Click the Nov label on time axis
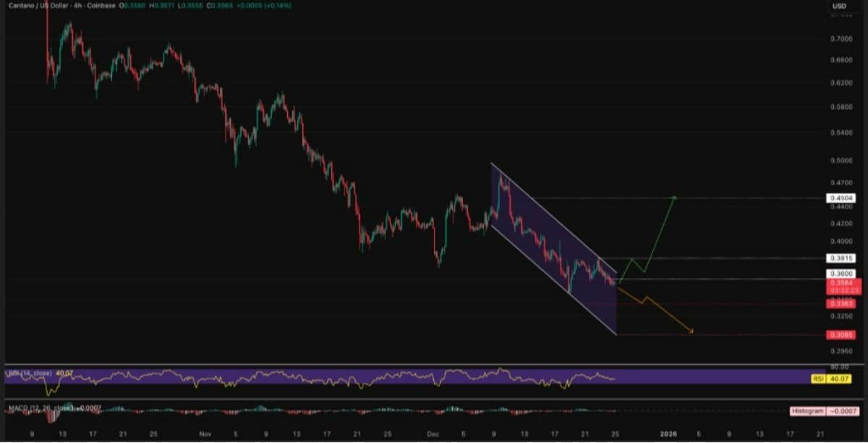 (204, 433)
